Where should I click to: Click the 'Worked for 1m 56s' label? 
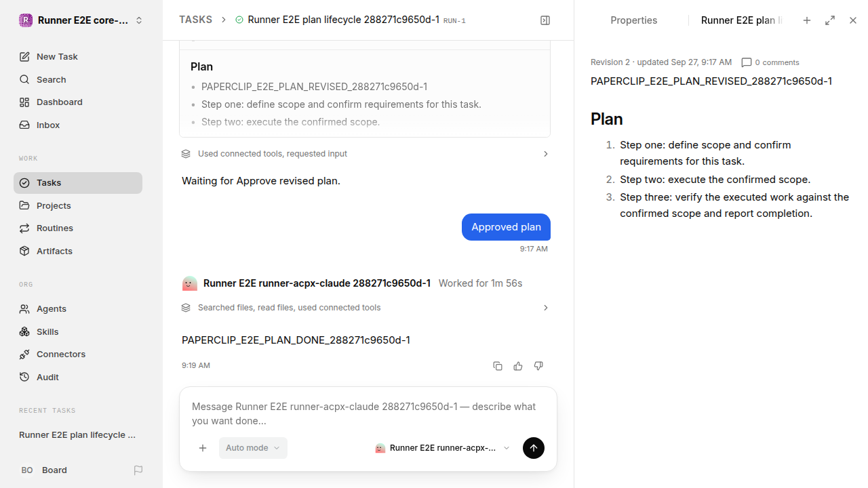(480, 283)
